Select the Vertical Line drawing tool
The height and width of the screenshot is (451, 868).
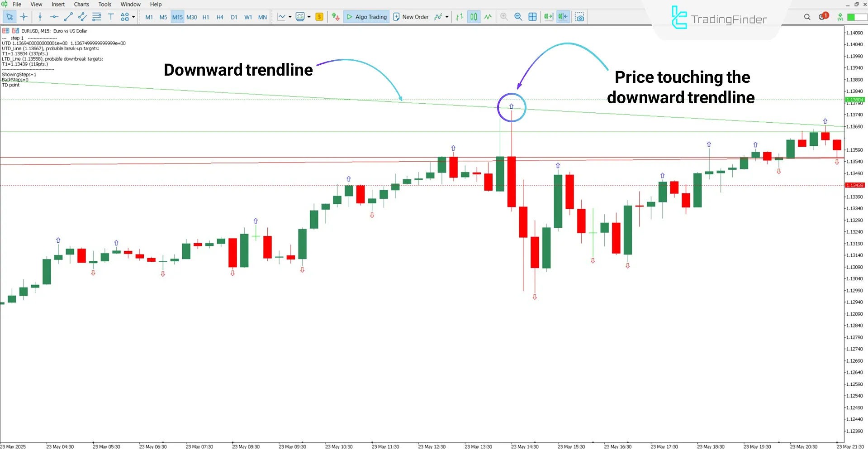click(x=40, y=17)
